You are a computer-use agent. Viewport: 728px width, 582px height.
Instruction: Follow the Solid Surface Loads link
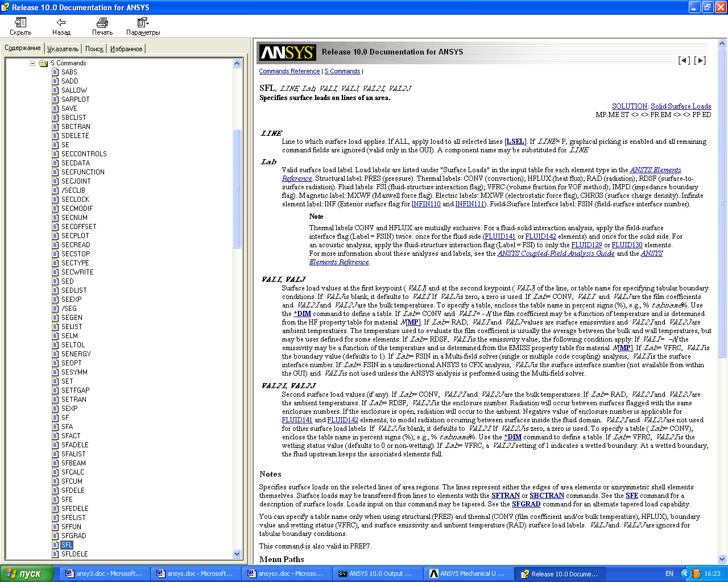tap(681, 106)
